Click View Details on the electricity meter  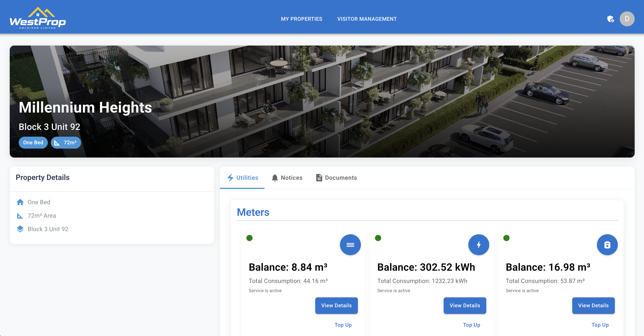tap(465, 306)
